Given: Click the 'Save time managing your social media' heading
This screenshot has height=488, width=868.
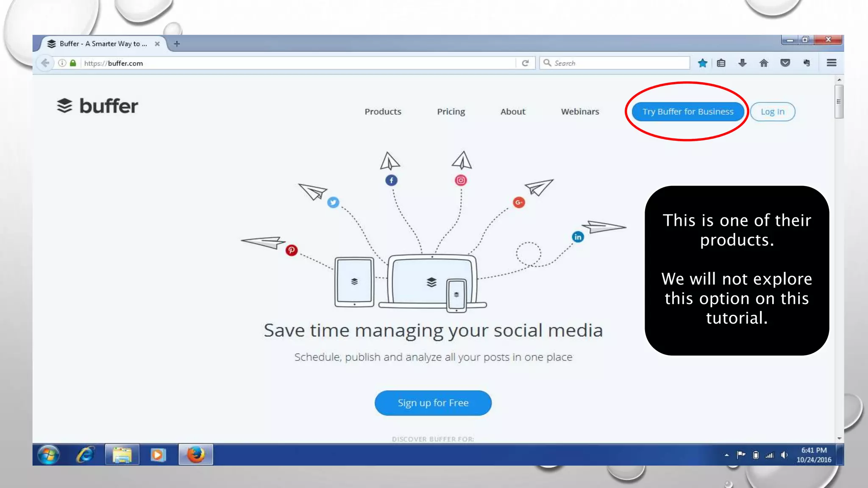Looking at the screenshot, I should 433,331.
